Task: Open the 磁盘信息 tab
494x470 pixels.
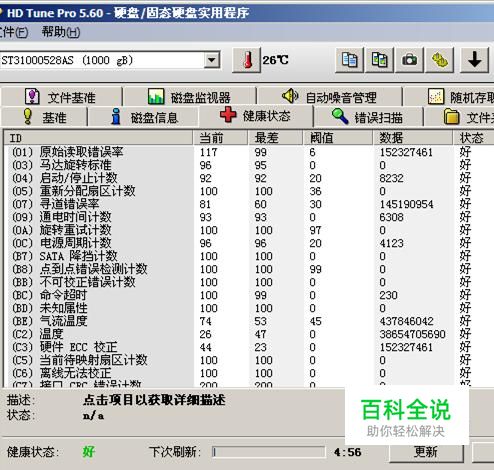Action: click(x=144, y=117)
